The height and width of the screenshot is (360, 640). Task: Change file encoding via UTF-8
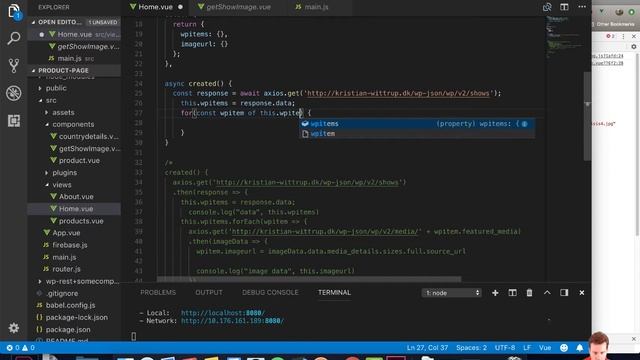(x=505, y=348)
